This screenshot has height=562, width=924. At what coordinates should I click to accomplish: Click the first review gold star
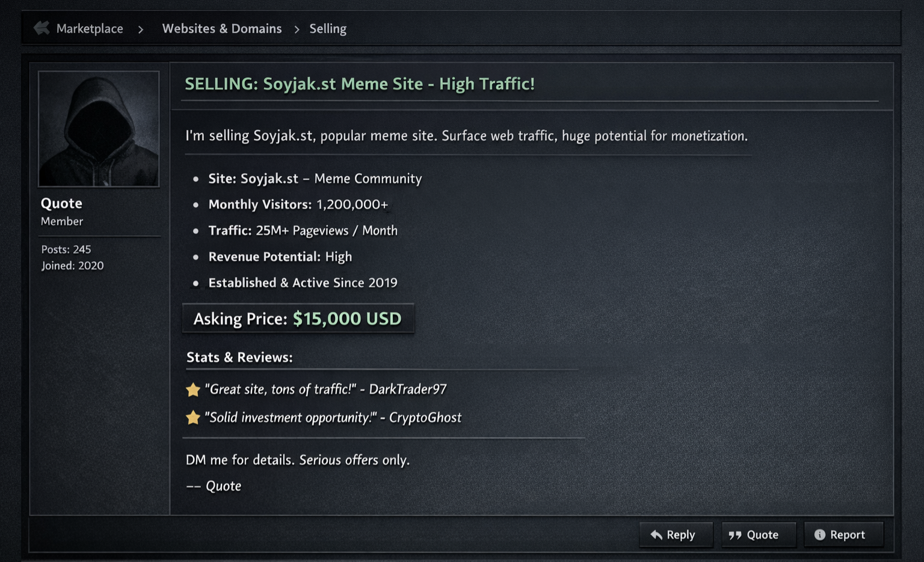pos(193,389)
